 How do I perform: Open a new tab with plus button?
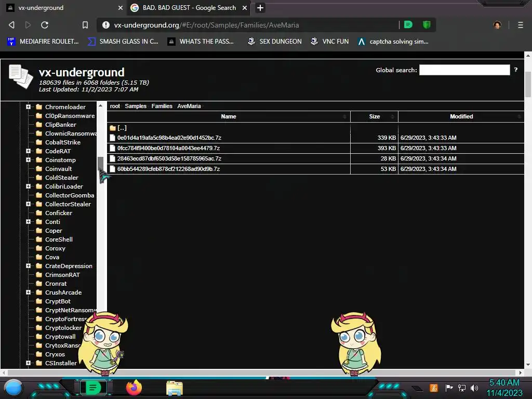coord(260,8)
